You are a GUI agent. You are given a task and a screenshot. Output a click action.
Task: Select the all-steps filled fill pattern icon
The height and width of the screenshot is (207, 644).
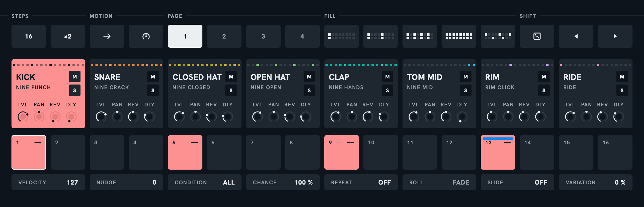[x=459, y=36]
